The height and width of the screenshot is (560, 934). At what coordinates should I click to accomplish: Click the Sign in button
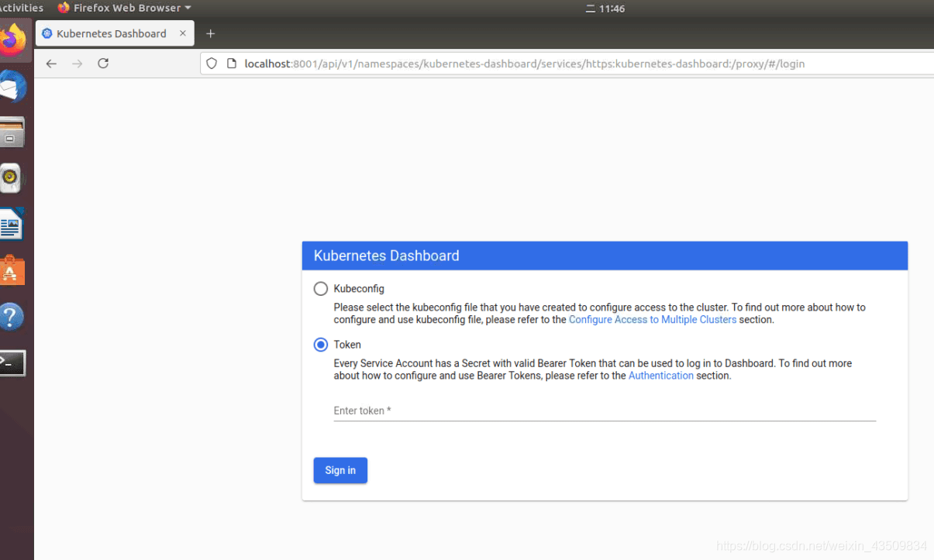[340, 470]
